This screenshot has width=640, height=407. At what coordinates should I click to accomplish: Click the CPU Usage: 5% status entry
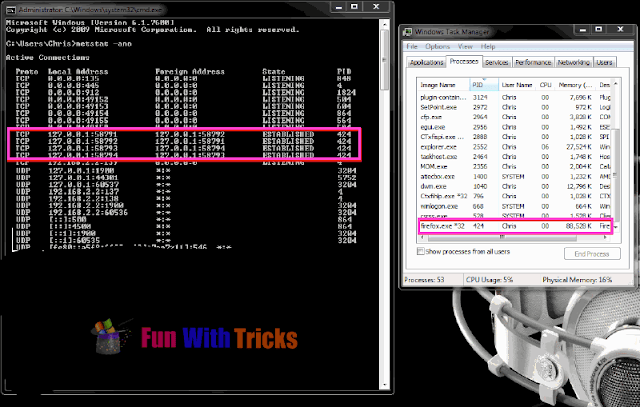pos(489,280)
